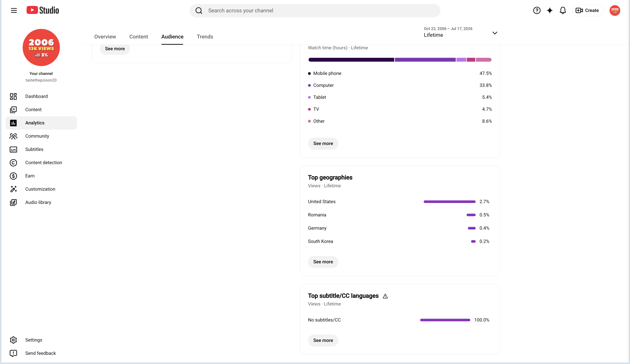Click See more under subtitle/CC languages
630x364 pixels.
[323, 340]
